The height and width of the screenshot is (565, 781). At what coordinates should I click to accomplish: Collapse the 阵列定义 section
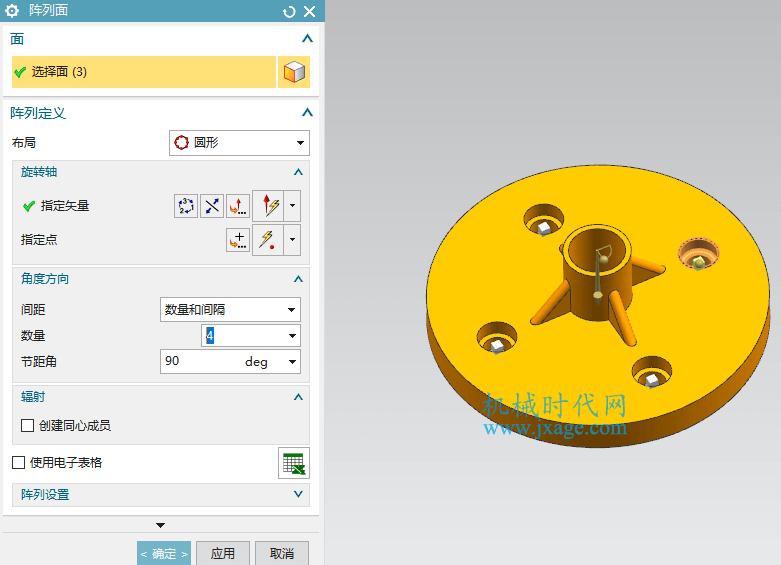pos(307,113)
